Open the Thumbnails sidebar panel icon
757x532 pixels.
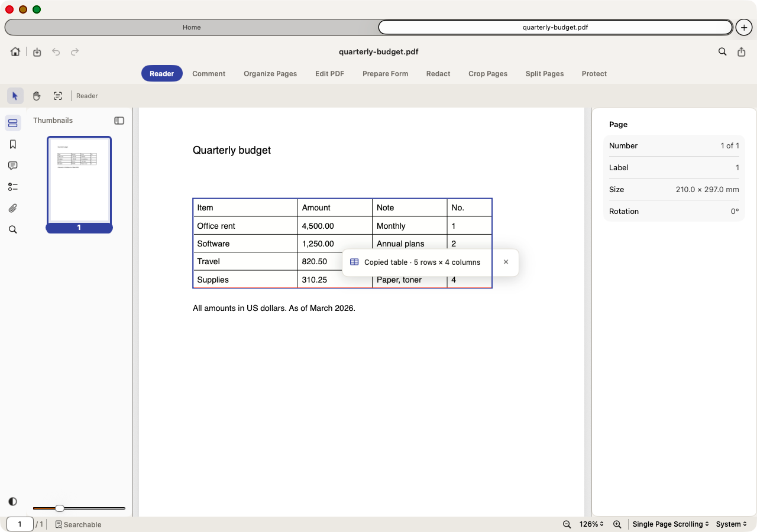click(x=13, y=123)
